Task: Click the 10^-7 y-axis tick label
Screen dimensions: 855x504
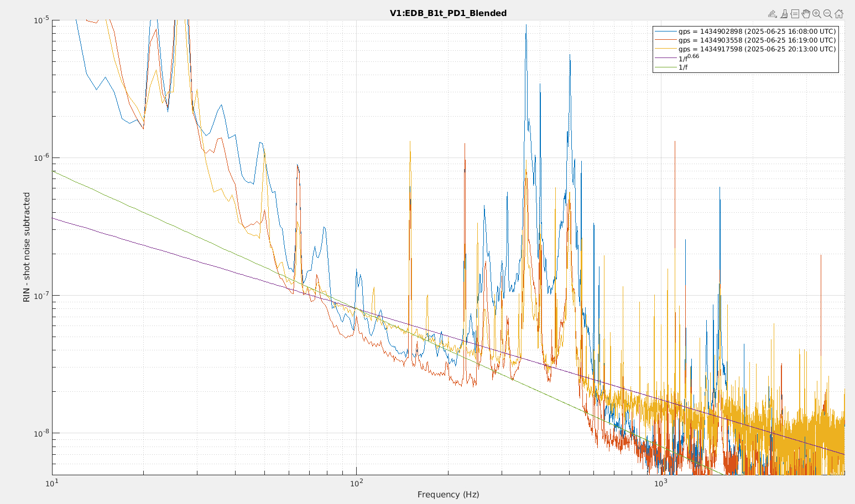Action: click(x=41, y=296)
